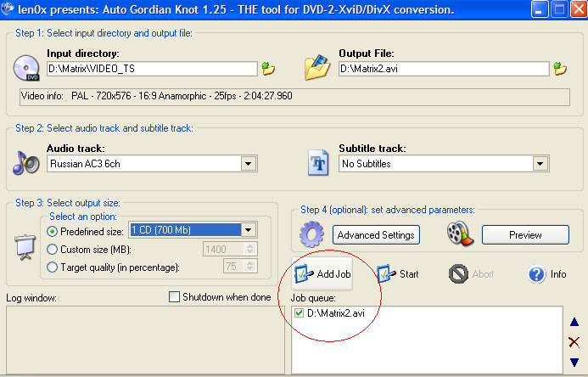Move job down with blue arrow
This screenshot has height=377, width=588.
pos(574,362)
